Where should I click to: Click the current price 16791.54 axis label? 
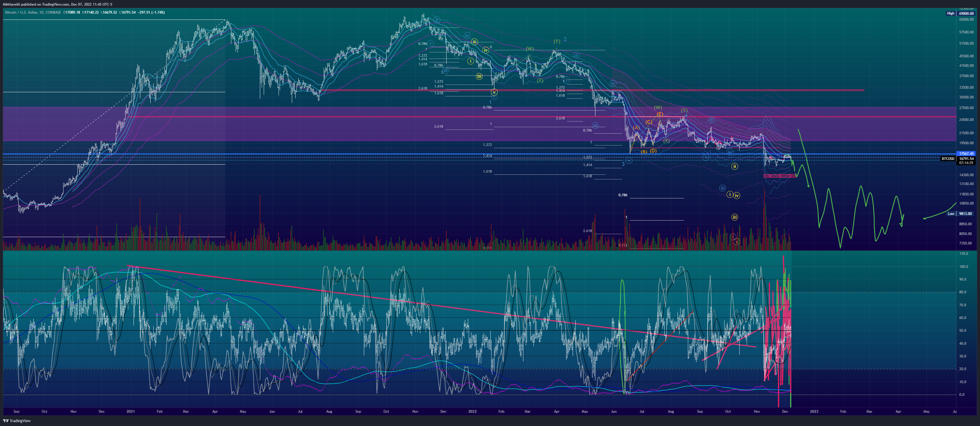(966, 159)
